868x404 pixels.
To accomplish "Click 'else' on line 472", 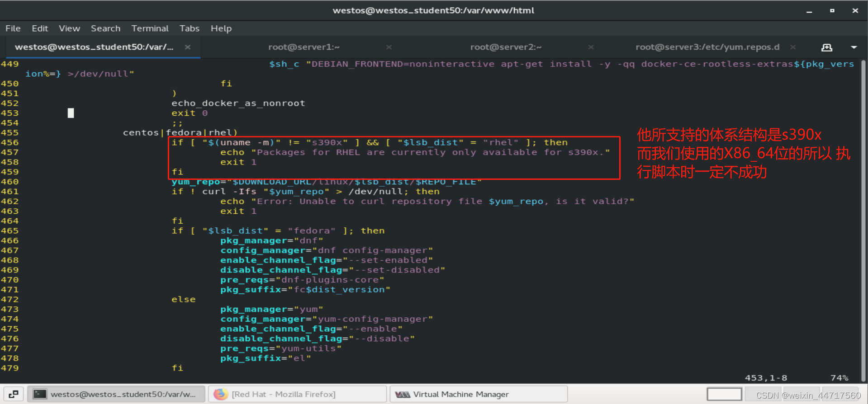I will (x=184, y=300).
